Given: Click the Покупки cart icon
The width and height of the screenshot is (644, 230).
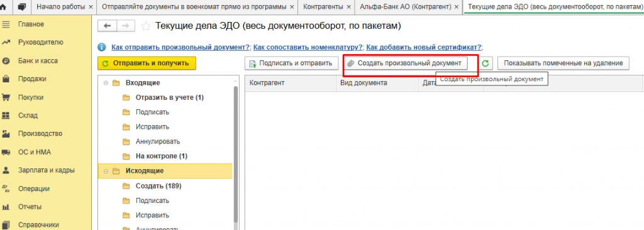Looking at the screenshot, I should point(6,97).
